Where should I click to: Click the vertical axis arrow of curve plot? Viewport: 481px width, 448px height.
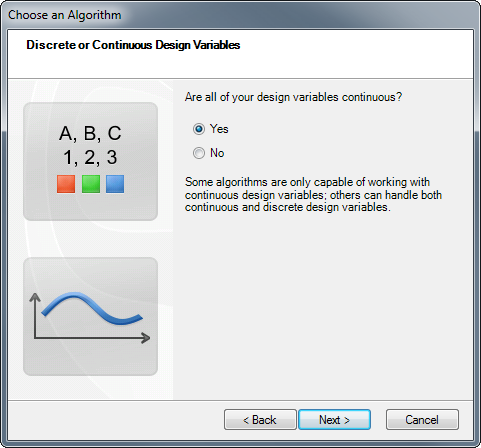pyautogui.click(x=35, y=315)
